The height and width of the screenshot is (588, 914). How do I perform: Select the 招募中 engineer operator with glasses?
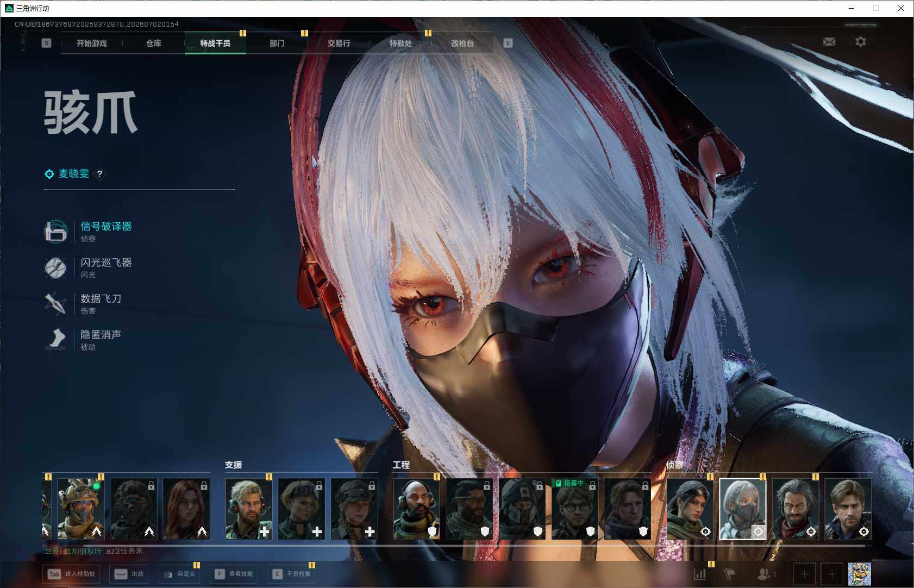tap(575, 509)
